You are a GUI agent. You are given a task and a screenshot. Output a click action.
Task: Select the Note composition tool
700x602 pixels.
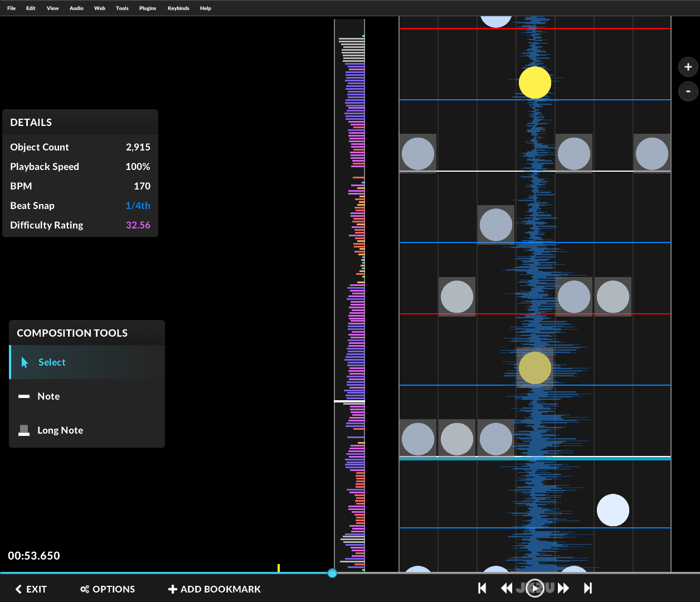[x=48, y=396]
